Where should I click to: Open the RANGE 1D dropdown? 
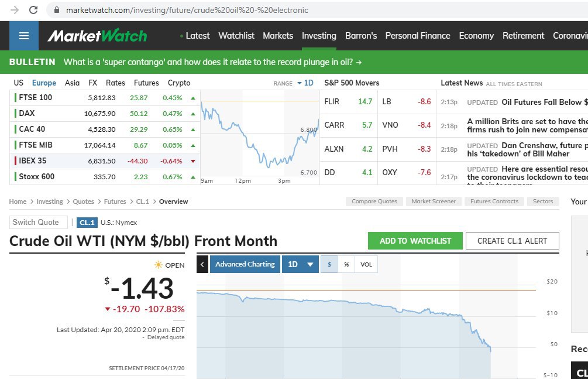(305, 83)
